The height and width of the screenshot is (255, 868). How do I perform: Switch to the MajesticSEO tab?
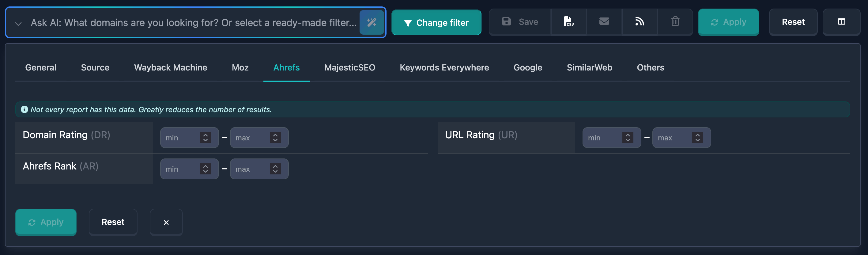349,67
